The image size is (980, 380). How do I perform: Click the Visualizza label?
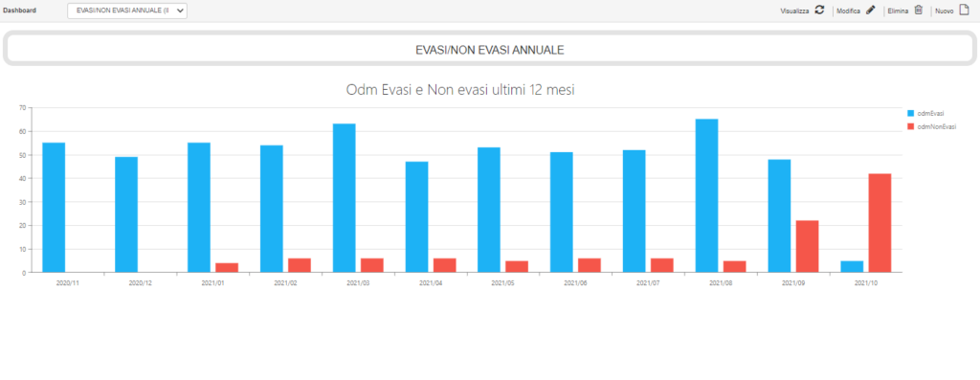coord(794,11)
